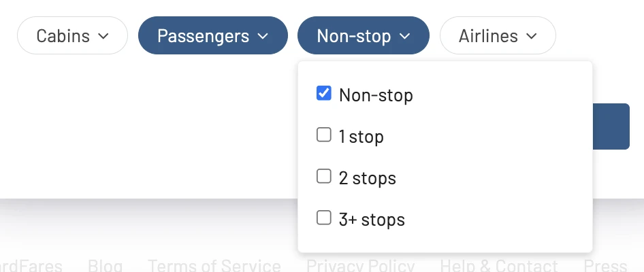Open the Cabins filter dropdown
Image resolution: width=644 pixels, height=272 pixels.
[72, 35]
